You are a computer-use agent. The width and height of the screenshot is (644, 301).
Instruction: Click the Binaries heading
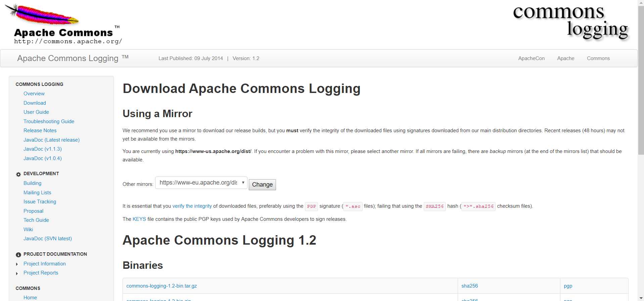[x=143, y=265]
